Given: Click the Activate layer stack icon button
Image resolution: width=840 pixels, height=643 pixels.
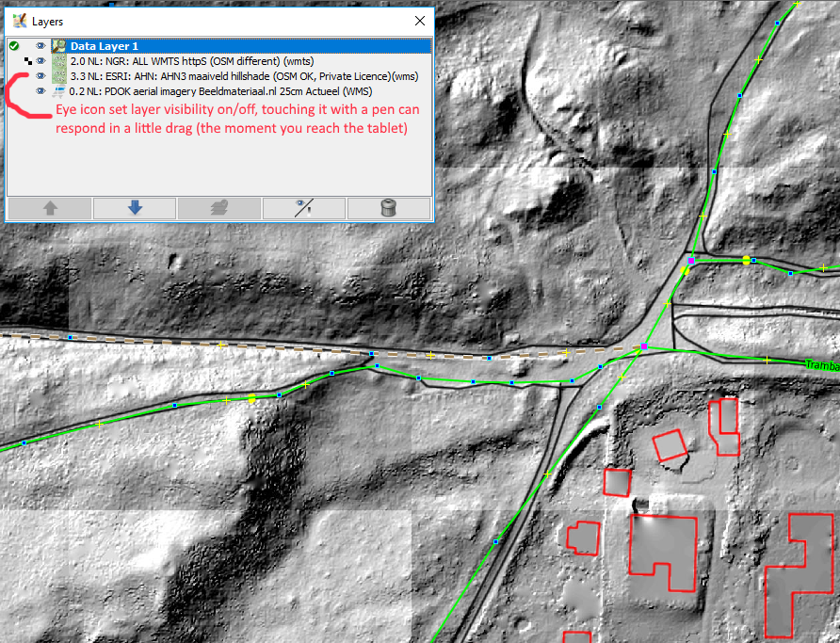Looking at the screenshot, I should coord(219,208).
